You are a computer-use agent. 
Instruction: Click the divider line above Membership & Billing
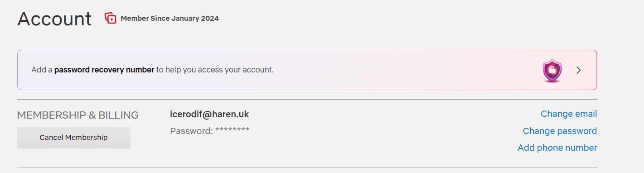pyautogui.click(x=307, y=99)
